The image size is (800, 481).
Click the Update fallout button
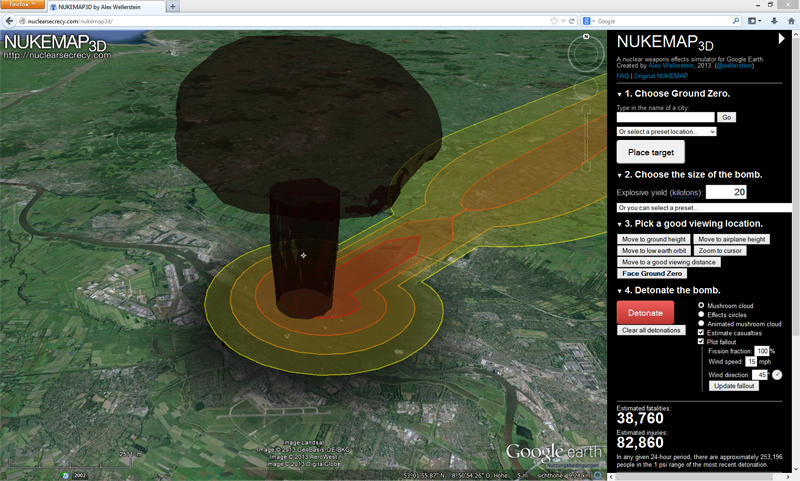pyautogui.click(x=734, y=386)
